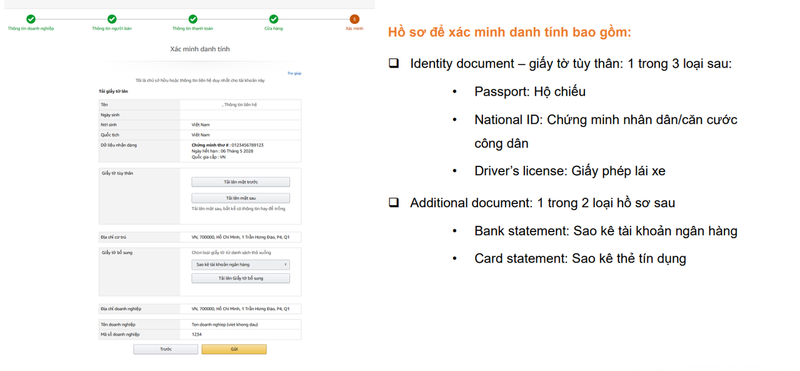Go to Thông tin người bán step label

tap(112, 29)
